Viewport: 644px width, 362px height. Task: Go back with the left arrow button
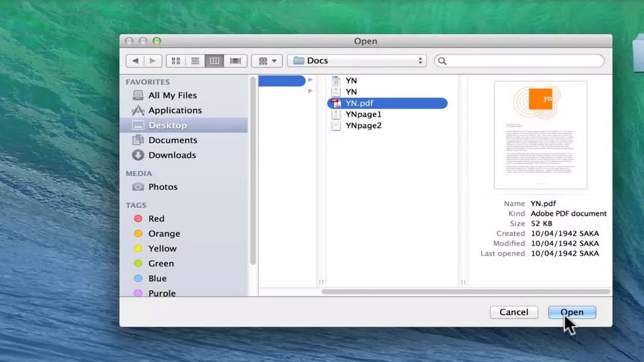click(135, 61)
